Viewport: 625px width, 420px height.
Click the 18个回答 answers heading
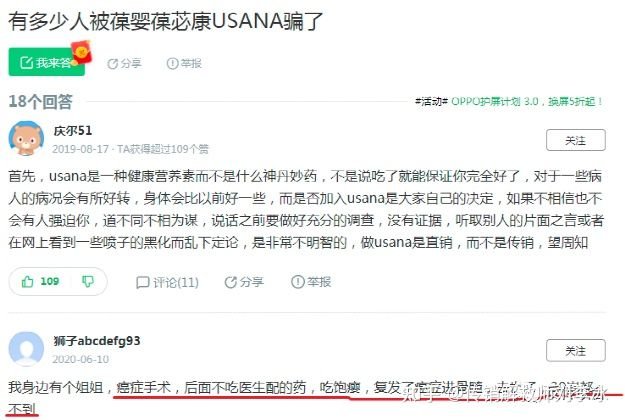[x=40, y=101]
